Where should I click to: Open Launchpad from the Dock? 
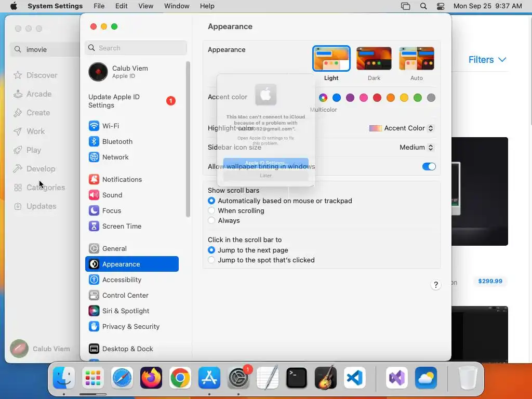click(93, 378)
